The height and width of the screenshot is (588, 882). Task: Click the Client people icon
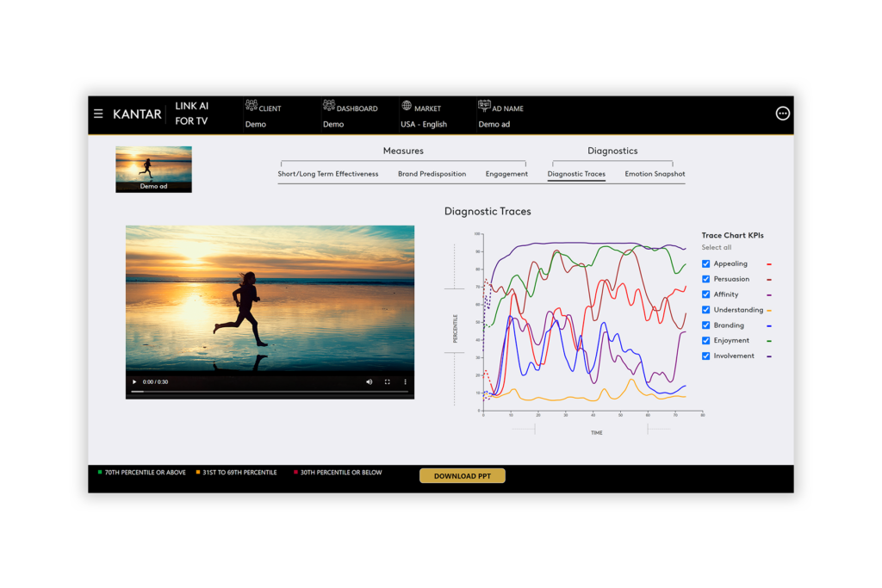click(252, 106)
